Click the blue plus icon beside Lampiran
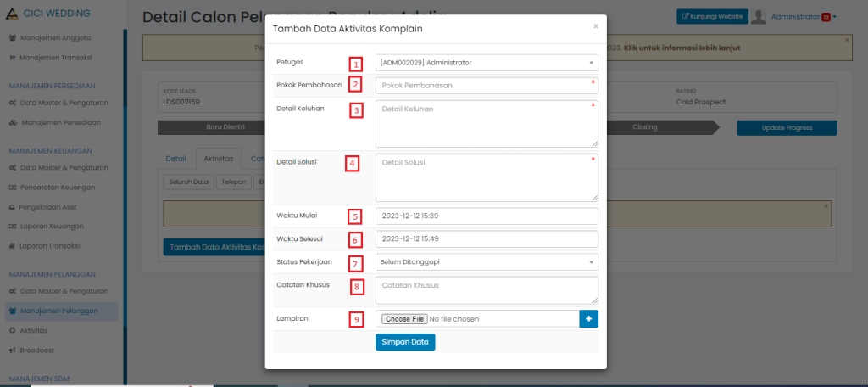Screen dimensions: 868x387 coord(589,319)
